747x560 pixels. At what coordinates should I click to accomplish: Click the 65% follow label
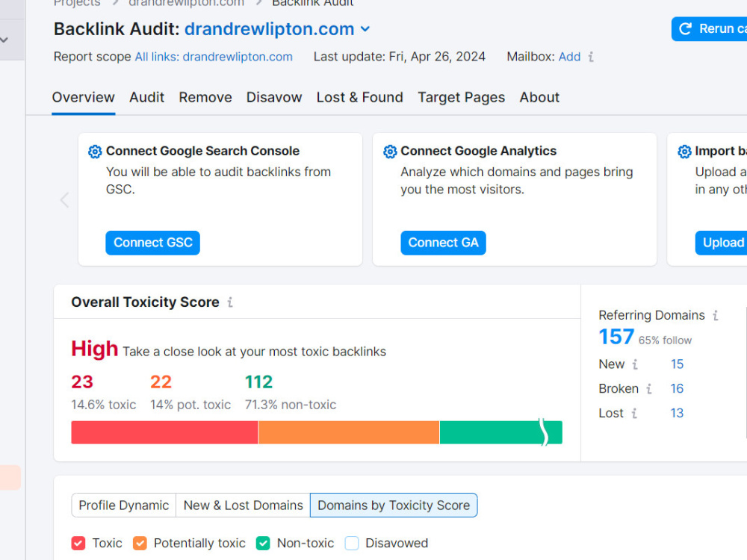point(665,340)
